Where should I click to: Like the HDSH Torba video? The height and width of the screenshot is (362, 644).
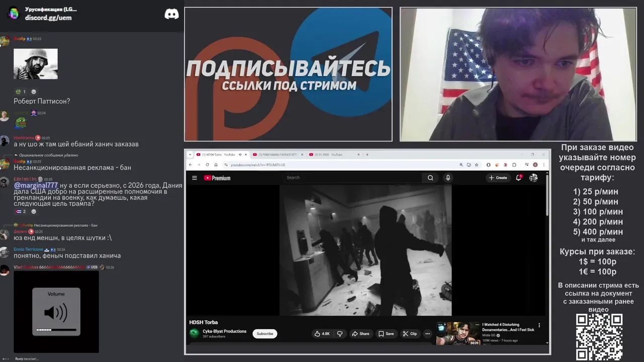coord(322,333)
